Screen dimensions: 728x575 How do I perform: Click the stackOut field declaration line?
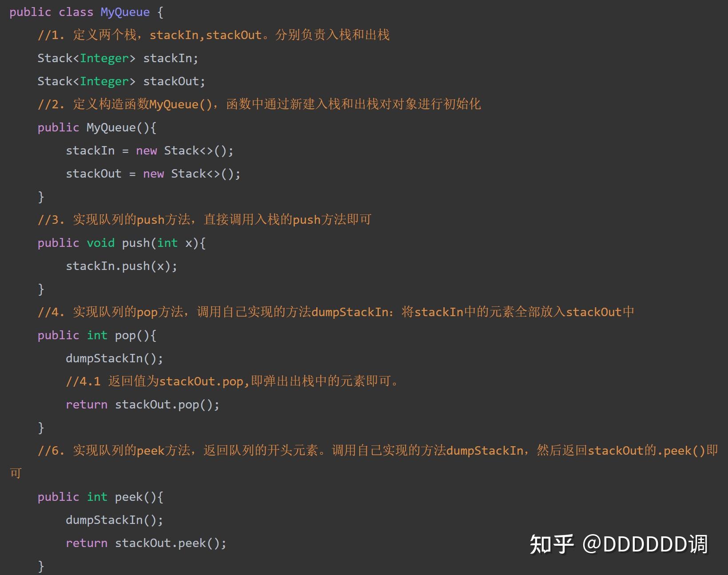121,81
